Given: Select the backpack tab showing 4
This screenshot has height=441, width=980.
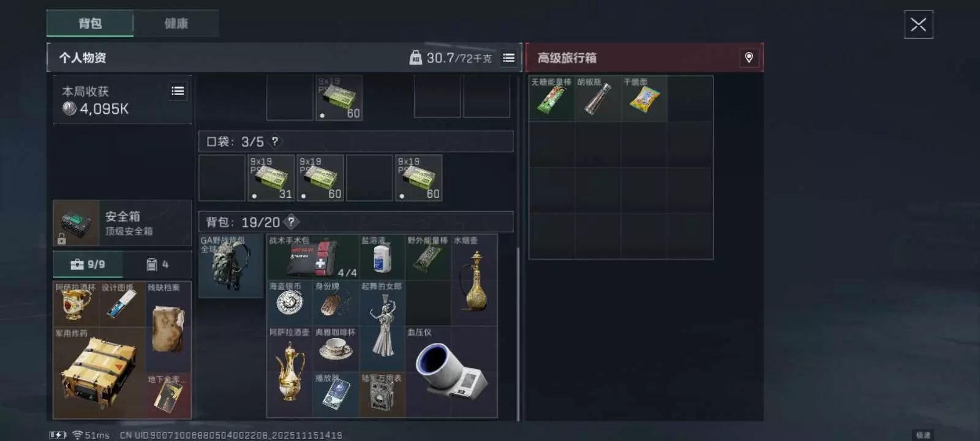Looking at the screenshot, I should coord(157,264).
